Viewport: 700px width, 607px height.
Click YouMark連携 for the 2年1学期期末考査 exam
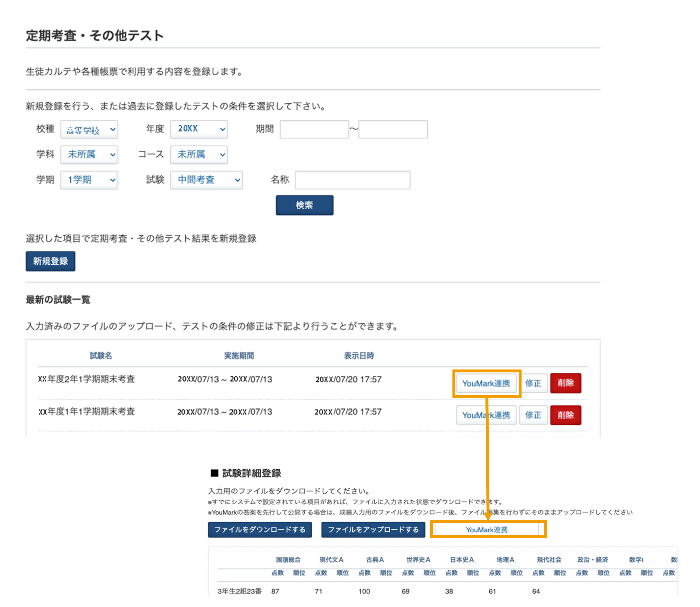[x=486, y=383]
